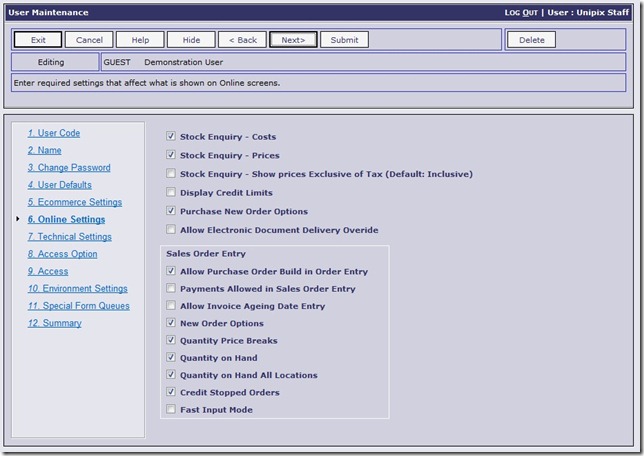Open Help for this screen
The height and width of the screenshot is (456, 644).
140,40
